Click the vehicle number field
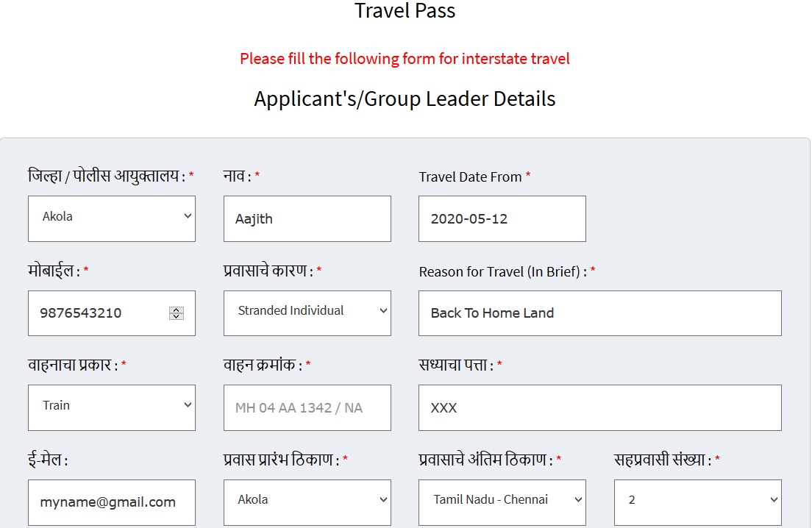812x528 pixels. [x=307, y=407]
